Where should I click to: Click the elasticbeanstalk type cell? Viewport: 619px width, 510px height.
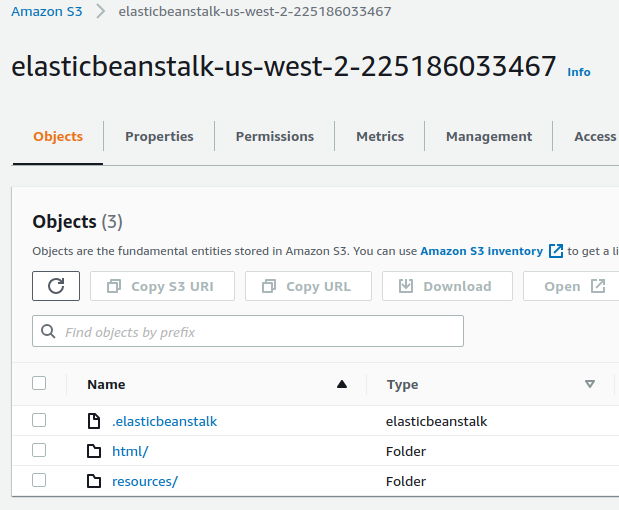click(436, 421)
